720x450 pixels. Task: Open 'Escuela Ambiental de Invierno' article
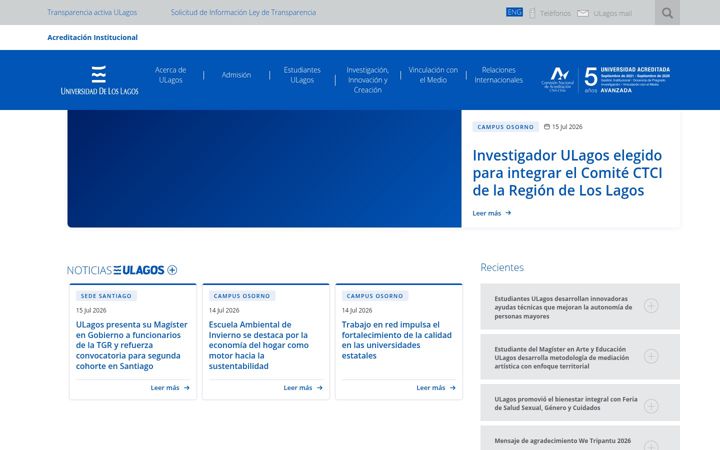coord(259,345)
